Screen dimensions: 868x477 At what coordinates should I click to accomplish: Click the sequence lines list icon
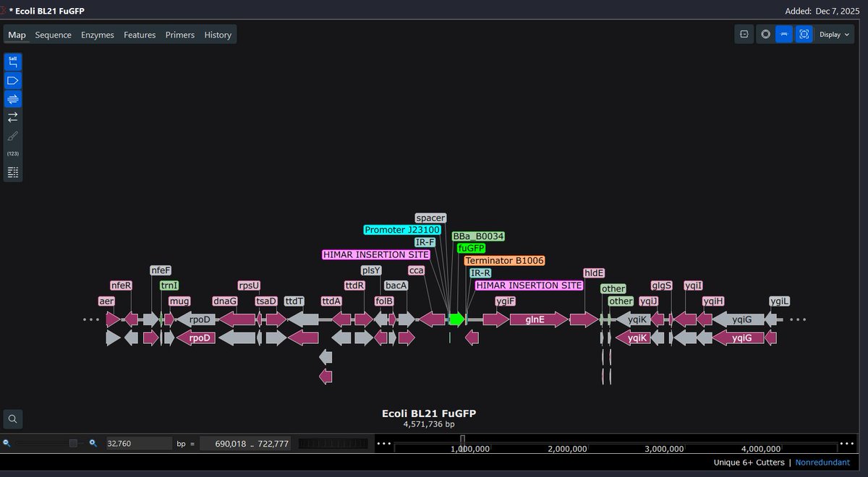click(x=13, y=172)
